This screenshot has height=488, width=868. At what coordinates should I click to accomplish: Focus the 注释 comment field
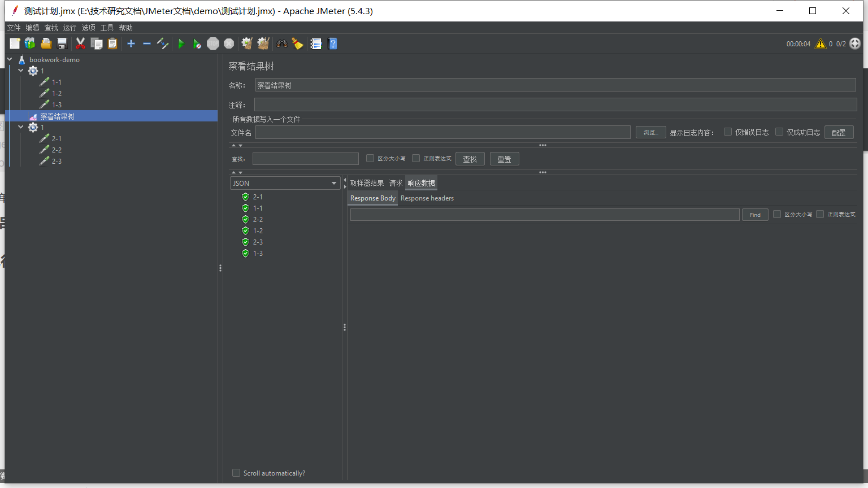pyautogui.click(x=555, y=104)
